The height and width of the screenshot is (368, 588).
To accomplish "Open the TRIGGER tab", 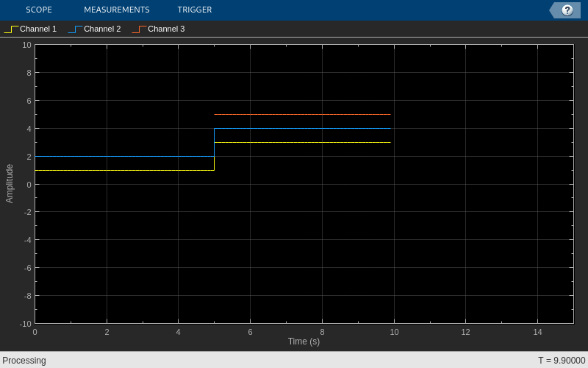I will [195, 10].
